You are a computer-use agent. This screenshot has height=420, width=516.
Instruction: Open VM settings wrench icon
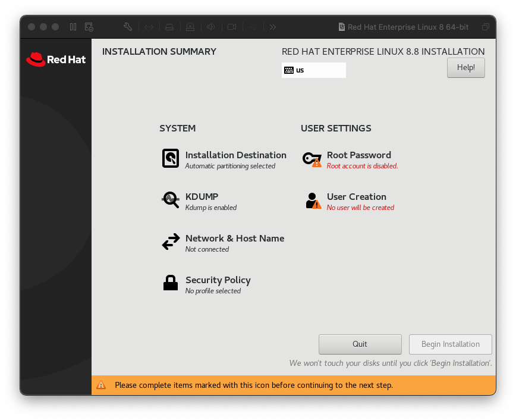click(128, 27)
